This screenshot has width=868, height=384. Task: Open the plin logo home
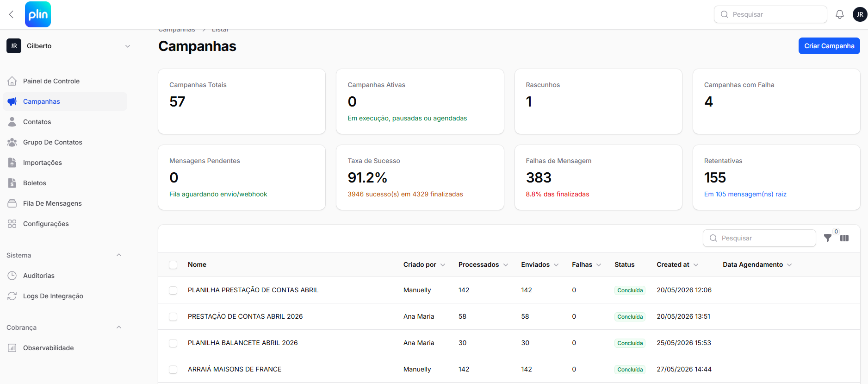[38, 14]
